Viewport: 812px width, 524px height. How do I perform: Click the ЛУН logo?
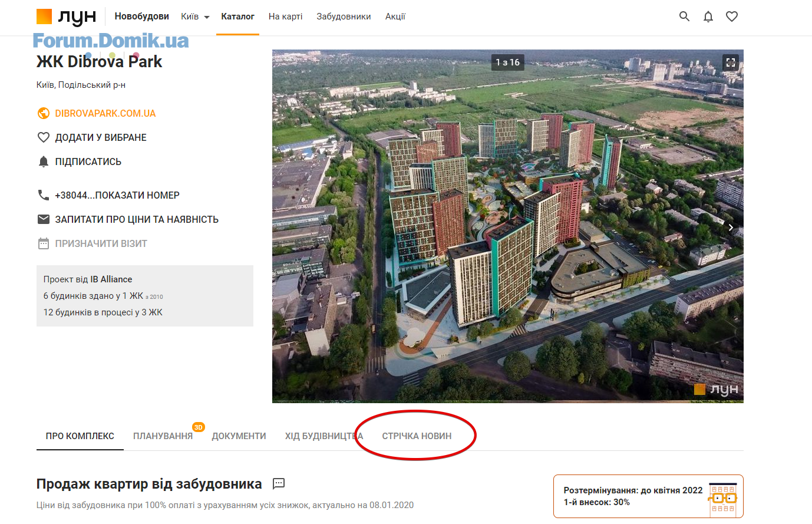(x=66, y=17)
